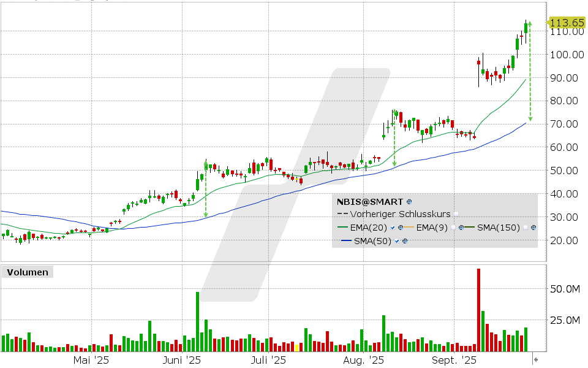Click the Volumen panel label

27,272
